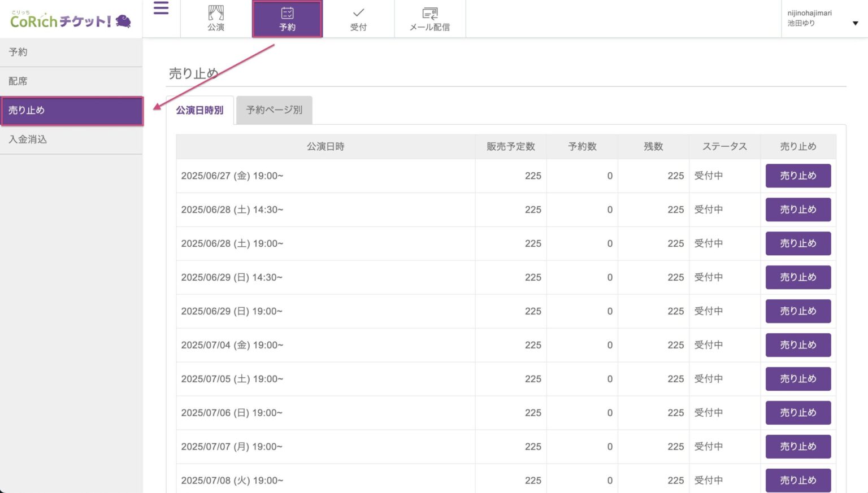Open the 受付 checkmark icon
Screen dimensions: 868x493
click(358, 13)
